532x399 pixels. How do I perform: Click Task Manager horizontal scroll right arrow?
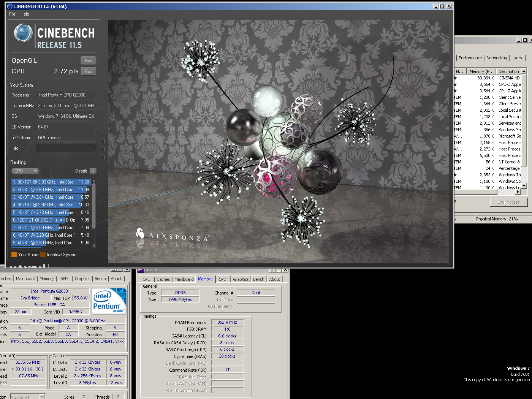(x=518, y=192)
